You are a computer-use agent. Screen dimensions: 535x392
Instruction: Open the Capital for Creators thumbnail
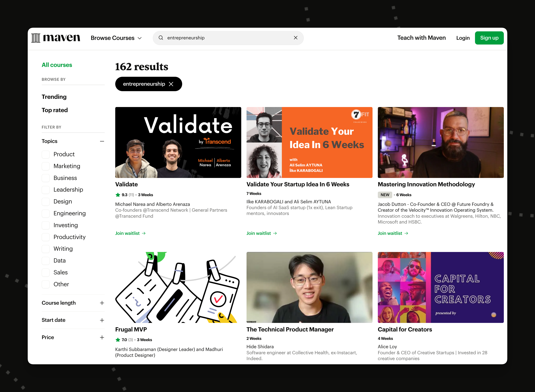point(441,287)
